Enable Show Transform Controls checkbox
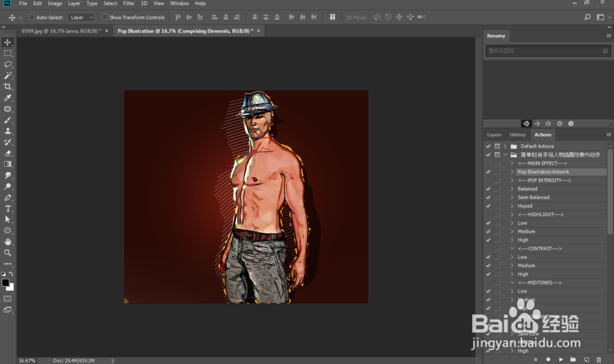 click(x=104, y=17)
